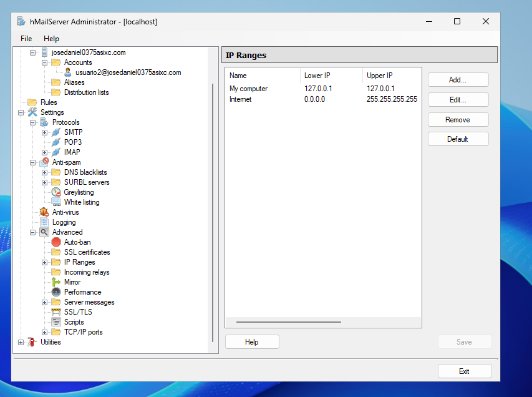Click the Anti-spam envelope icon

[x=44, y=162]
